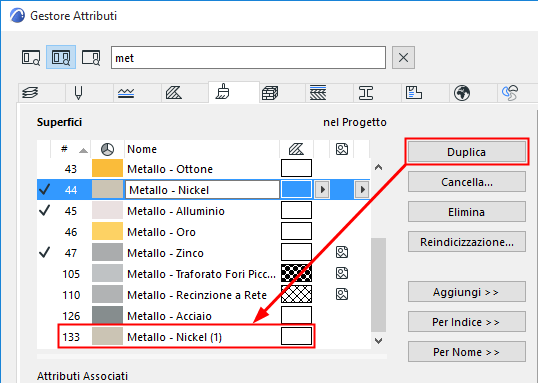Select row Metallo - Recinzione a Rete
Image resolution: width=538 pixels, height=383 pixels.
tap(203, 295)
